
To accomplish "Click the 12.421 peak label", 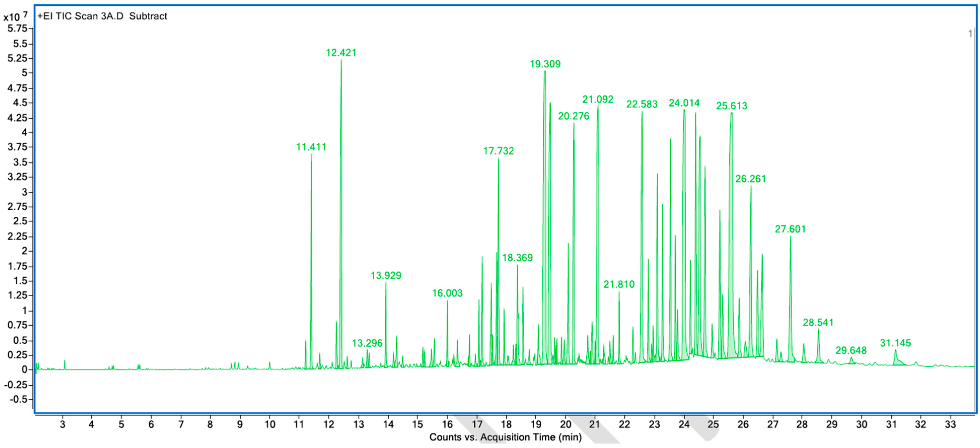I will point(341,53).
